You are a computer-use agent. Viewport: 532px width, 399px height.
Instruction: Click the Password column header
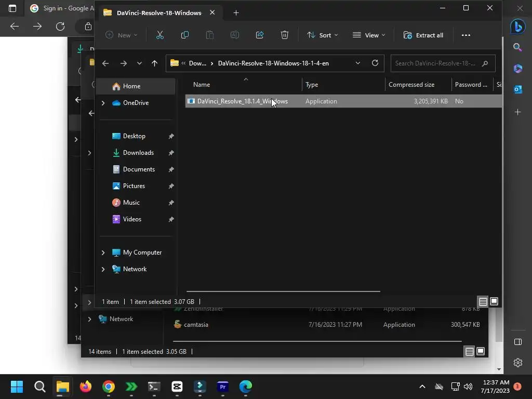472,85
